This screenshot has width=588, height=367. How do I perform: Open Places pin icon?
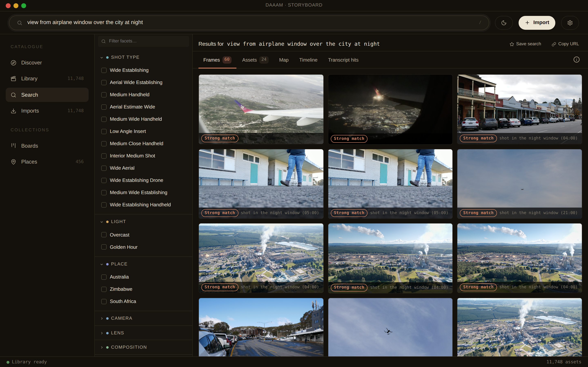pos(14,162)
